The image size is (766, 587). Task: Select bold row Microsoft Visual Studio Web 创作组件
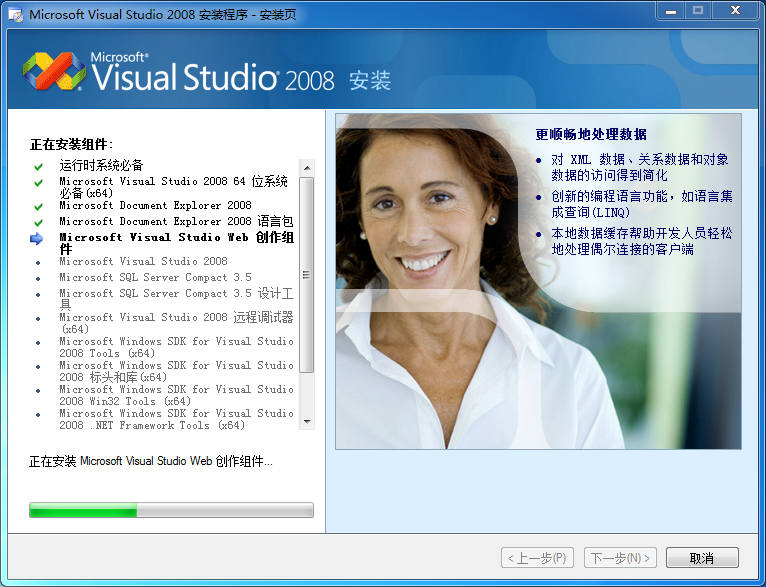(176, 243)
